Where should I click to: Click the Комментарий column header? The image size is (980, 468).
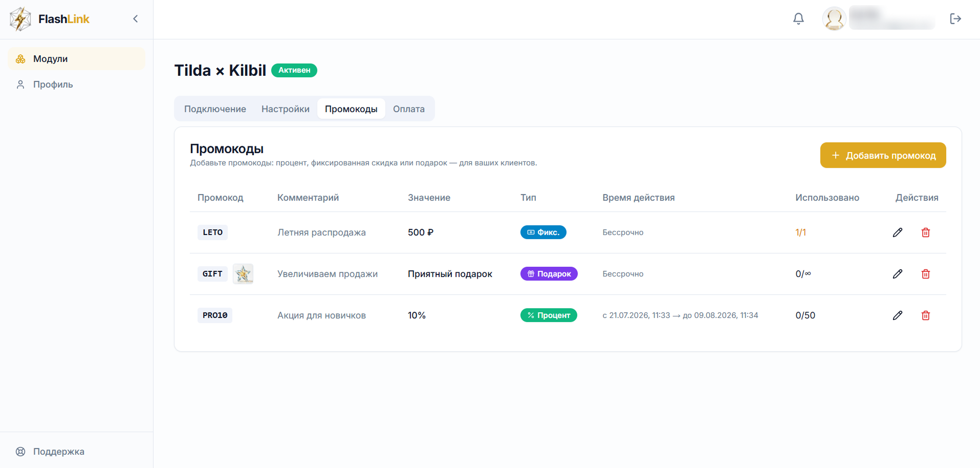tap(308, 198)
